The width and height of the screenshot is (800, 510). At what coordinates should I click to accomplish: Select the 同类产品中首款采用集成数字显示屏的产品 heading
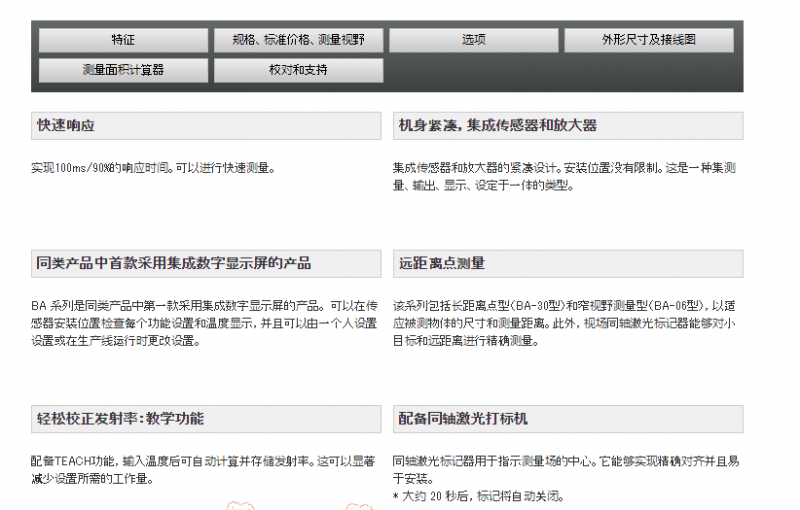click(206, 264)
